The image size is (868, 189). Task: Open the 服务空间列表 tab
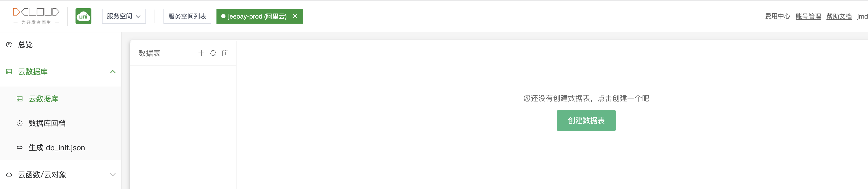(x=187, y=16)
